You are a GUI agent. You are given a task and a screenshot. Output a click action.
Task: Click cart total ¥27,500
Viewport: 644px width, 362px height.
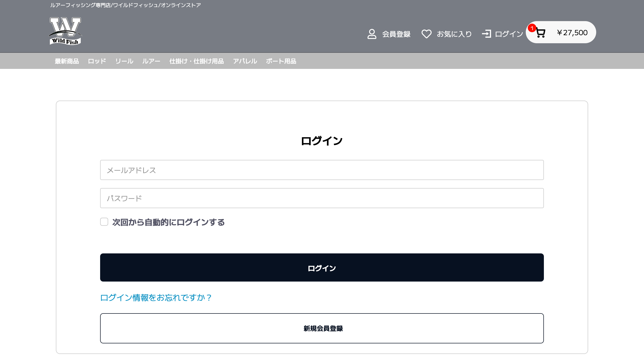click(572, 33)
